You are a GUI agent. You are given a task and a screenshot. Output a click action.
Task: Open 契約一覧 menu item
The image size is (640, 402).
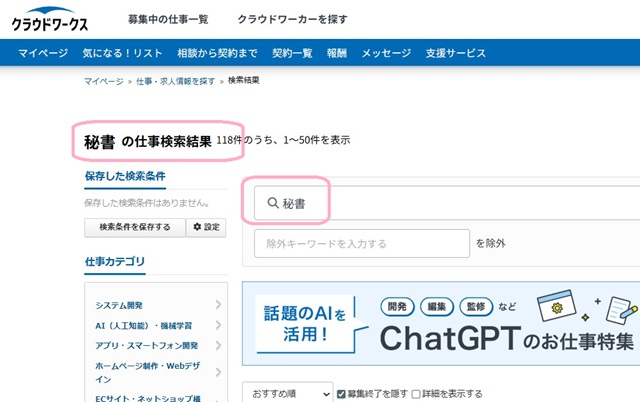(292, 53)
